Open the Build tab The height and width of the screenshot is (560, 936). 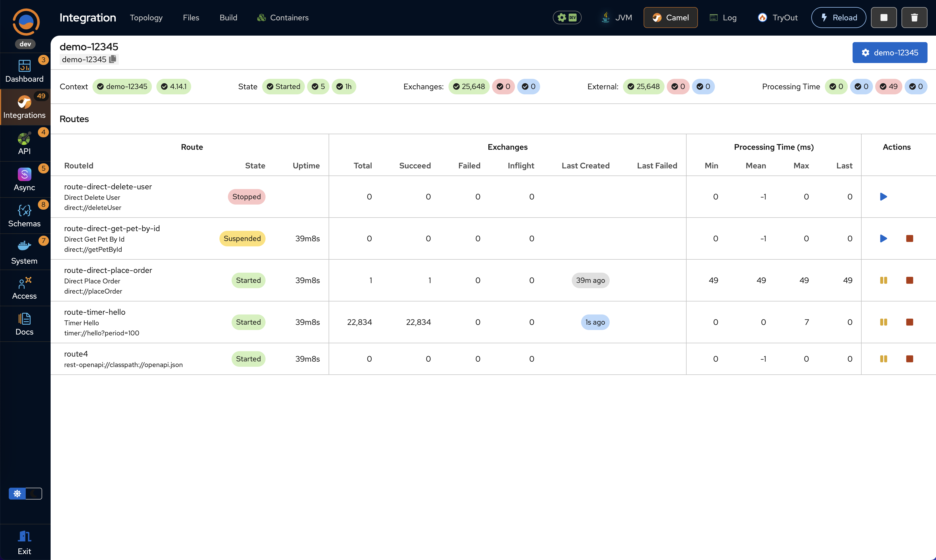(228, 17)
